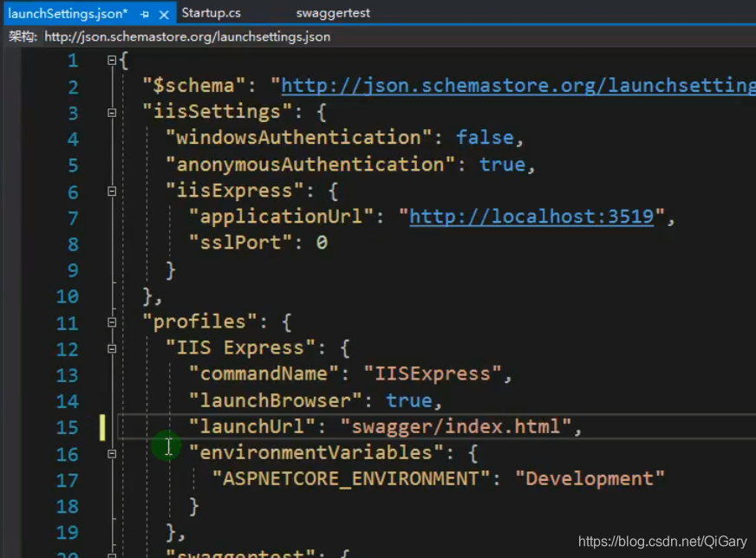
Task: Click the "launchUrl" key
Action: (x=251, y=426)
